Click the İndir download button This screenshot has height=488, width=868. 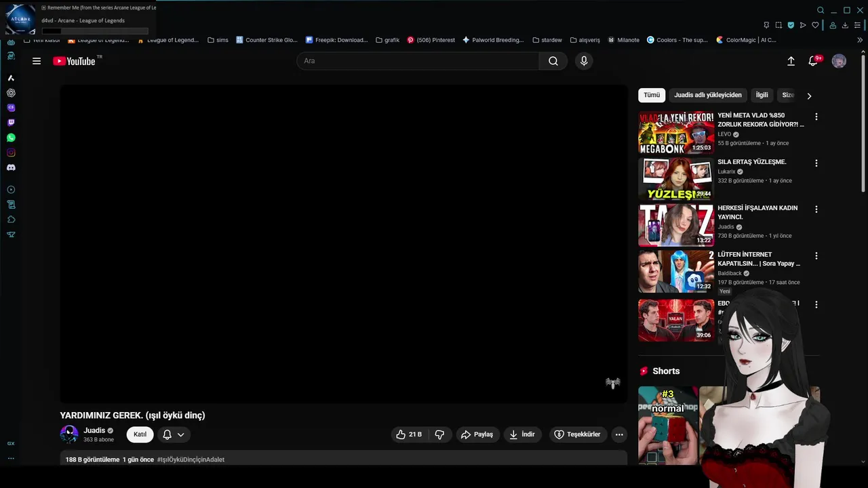click(x=522, y=434)
